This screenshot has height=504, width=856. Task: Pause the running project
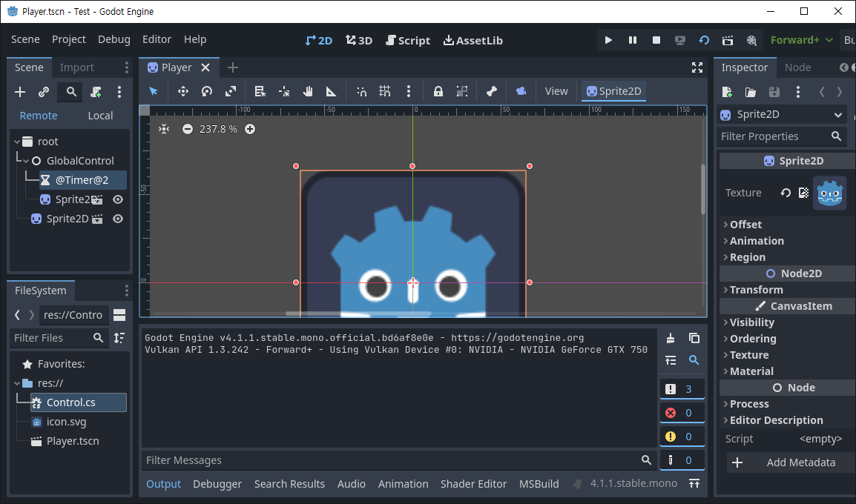632,40
